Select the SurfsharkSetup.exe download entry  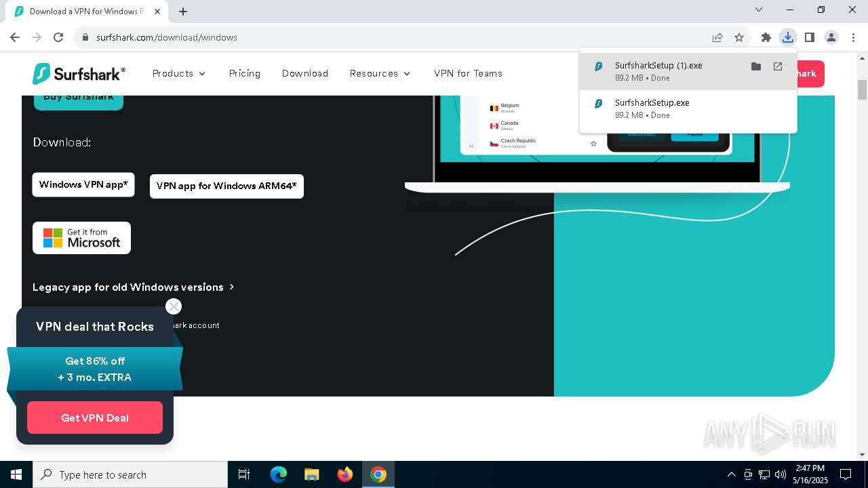(688, 108)
